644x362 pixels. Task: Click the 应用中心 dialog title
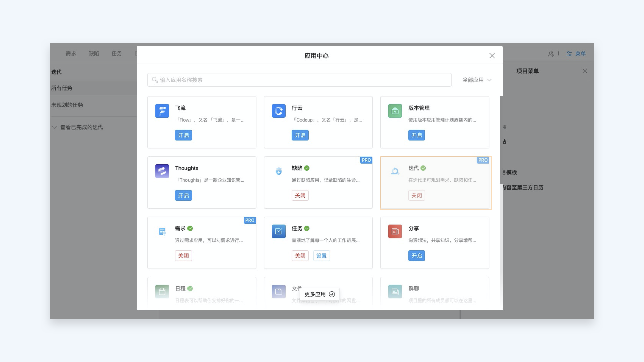[316, 56]
